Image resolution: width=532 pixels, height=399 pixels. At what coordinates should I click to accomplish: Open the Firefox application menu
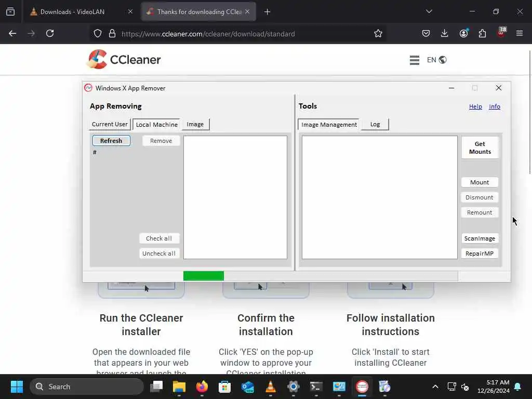520,33
